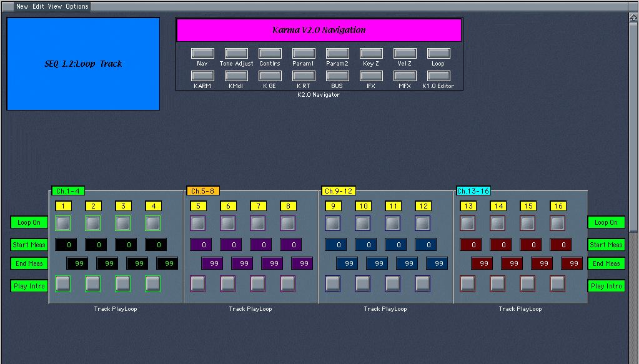The image size is (639, 364).
Task: Open the Tone Adjust page button
Action: [236, 54]
